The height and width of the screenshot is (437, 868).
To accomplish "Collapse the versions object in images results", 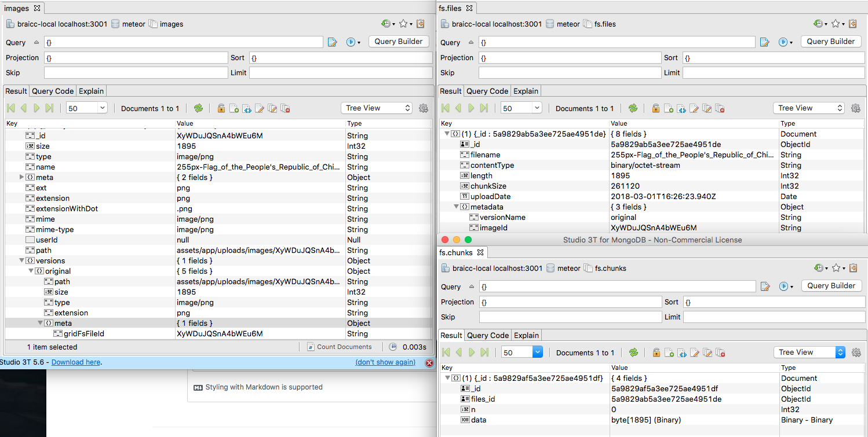I will pyautogui.click(x=21, y=260).
